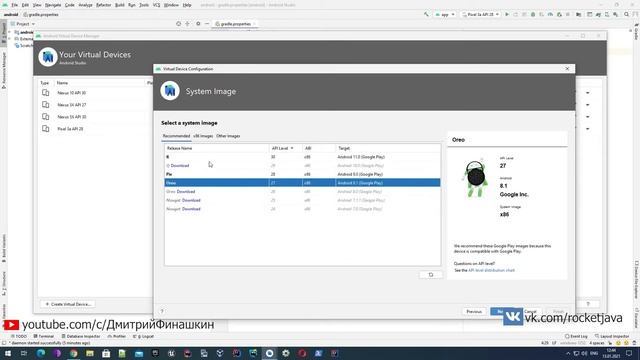Expand the android project tree node
Screen dimensions: 640x360
(x=10, y=32)
